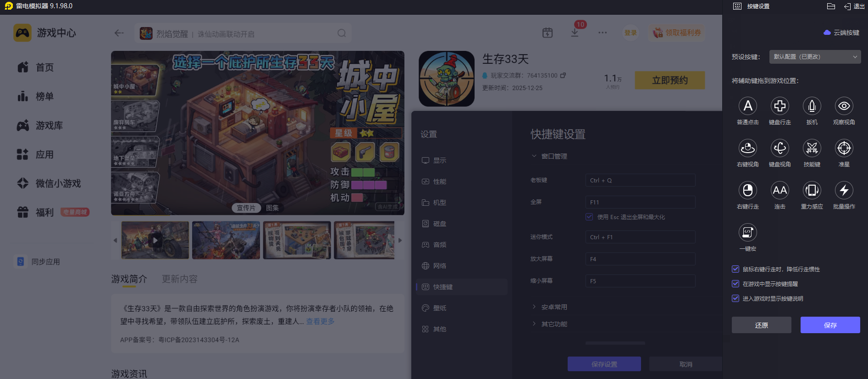The height and width of the screenshot is (379, 868).
Task: Open 其他 other settings
Action: (x=434, y=329)
